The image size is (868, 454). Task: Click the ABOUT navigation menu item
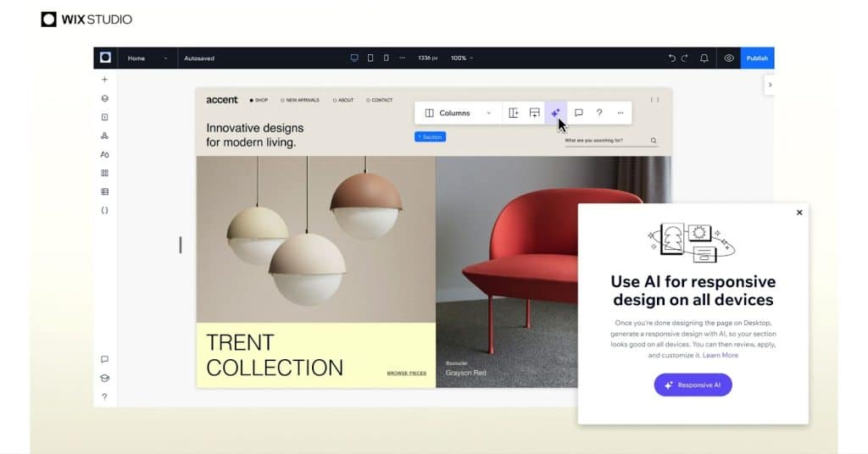(344, 100)
